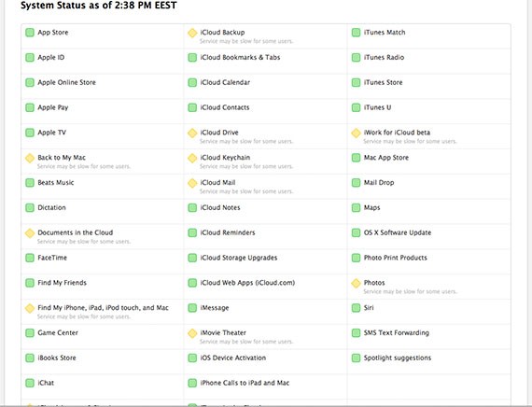
Task: Click the yellow diamond icon for iMovie Theater
Action: (192, 333)
